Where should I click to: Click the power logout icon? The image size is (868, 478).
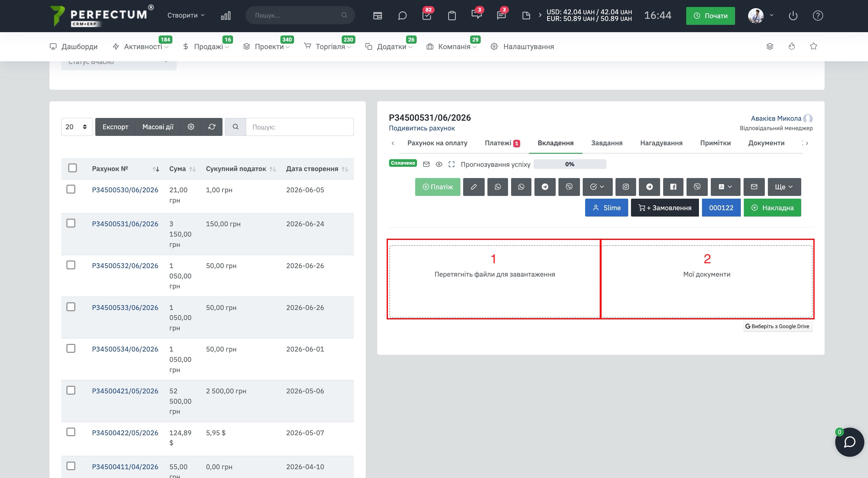click(793, 15)
